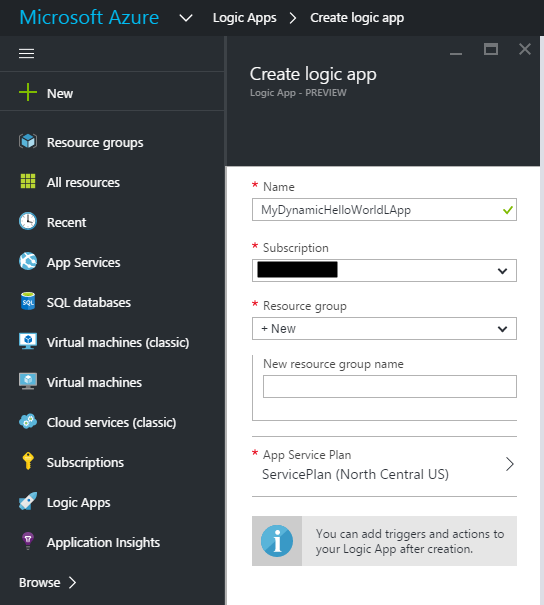Select the Logic Apps breadcrumb

[x=245, y=18]
